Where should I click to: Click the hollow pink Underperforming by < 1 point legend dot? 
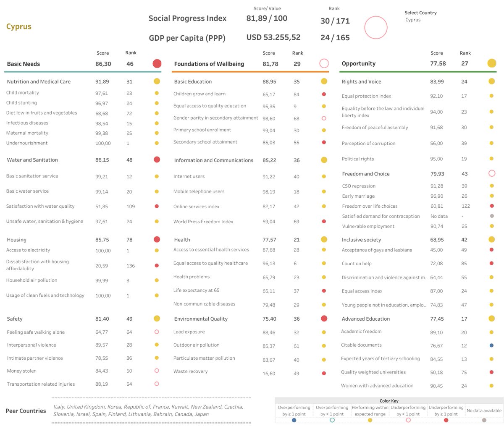(x=408, y=420)
